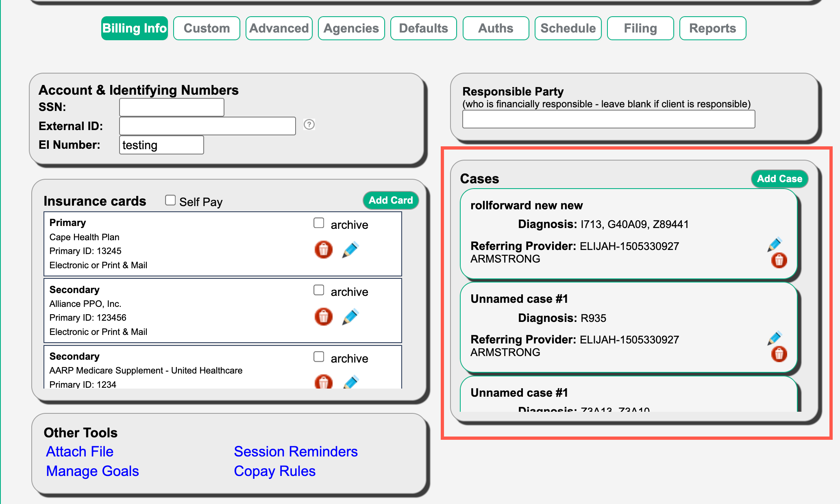This screenshot has width=840, height=504.
Task: Edit the Cape Health Plan insurance card
Action: click(350, 250)
